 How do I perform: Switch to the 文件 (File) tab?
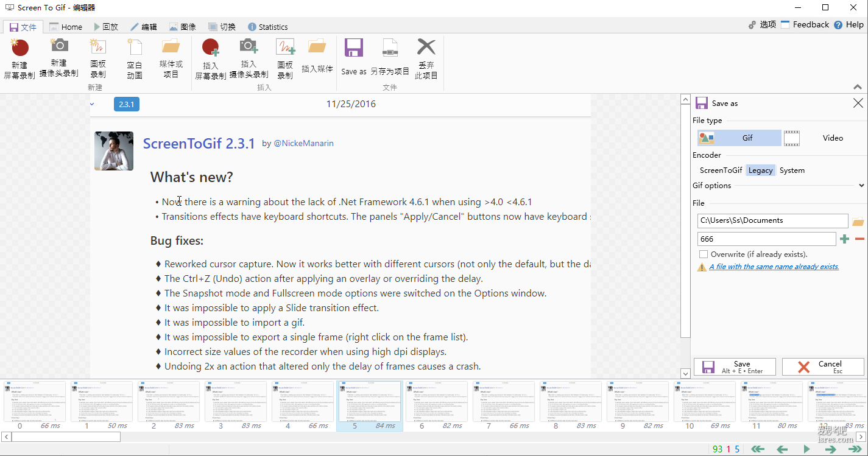tap(23, 27)
